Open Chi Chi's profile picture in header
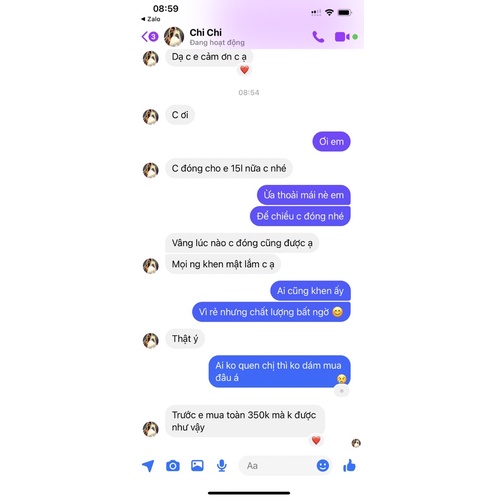499x499 pixels. coord(174,37)
